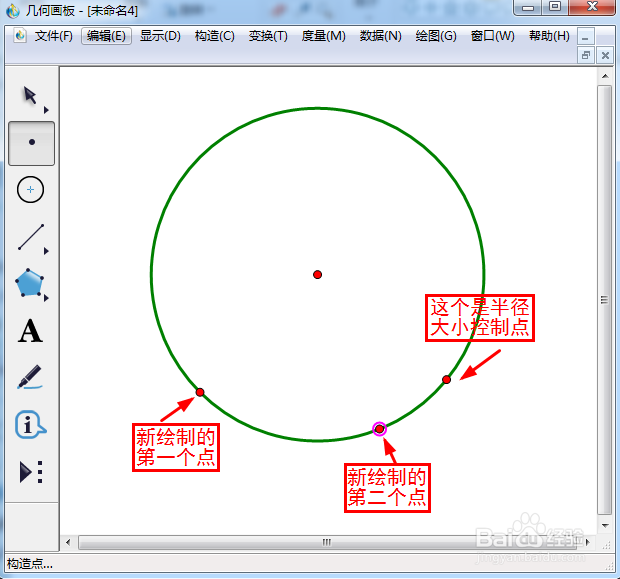This screenshot has width=620, height=579.
Task: Click the horizontal scrollbar thumb
Action: coord(327,542)
